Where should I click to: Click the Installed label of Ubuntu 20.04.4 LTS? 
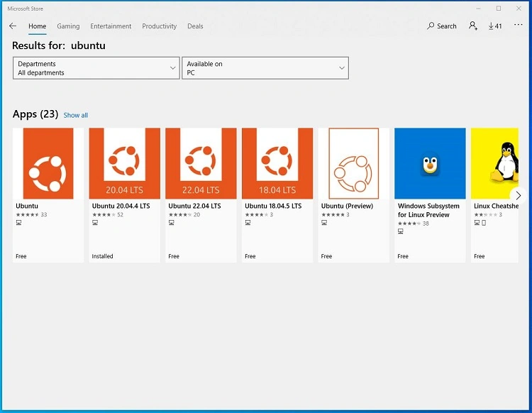(x=102, y=256)
